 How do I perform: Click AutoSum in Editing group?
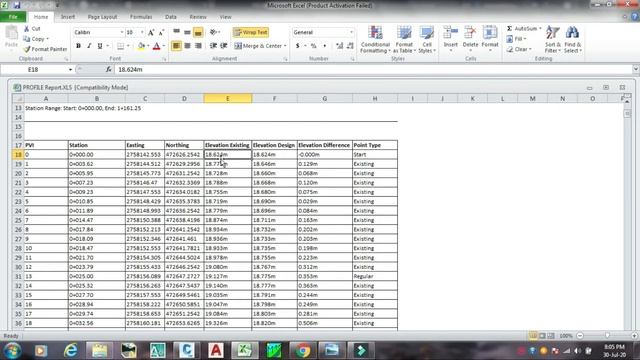(522, 29)
